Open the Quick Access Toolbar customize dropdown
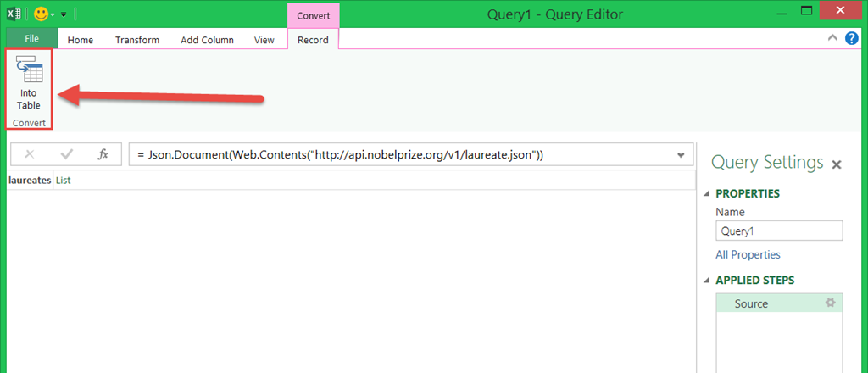The width and height of the screenshot is (868, 373). point(64,14)
